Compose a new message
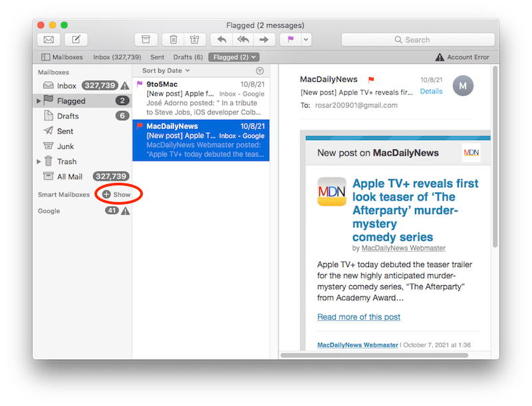 [x=75, y=39]
